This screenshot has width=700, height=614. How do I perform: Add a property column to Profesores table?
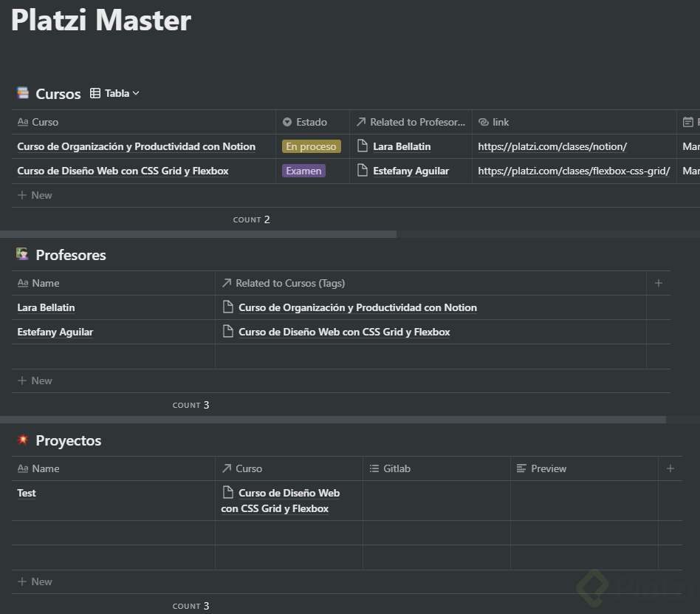coord(659,283)
